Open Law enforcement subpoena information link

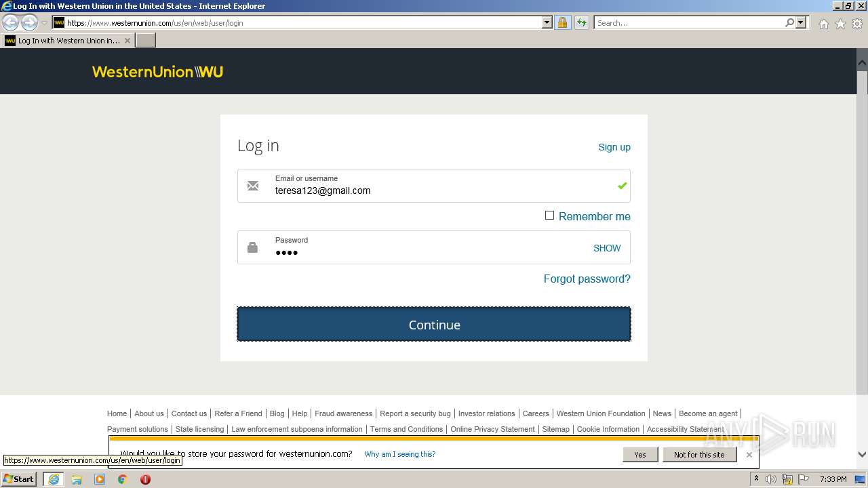pos(297,429)
